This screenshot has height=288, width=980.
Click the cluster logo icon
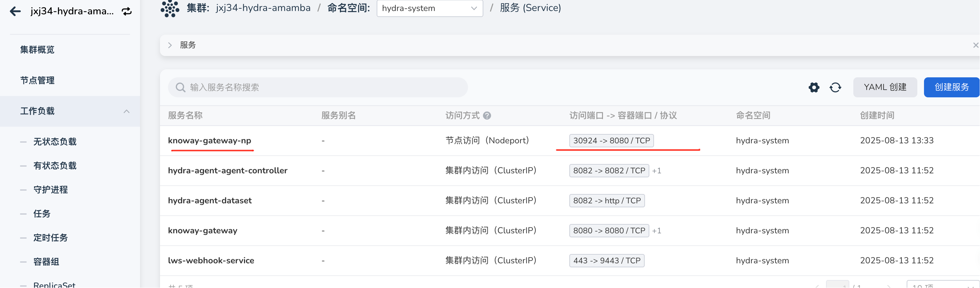(170, 8)
